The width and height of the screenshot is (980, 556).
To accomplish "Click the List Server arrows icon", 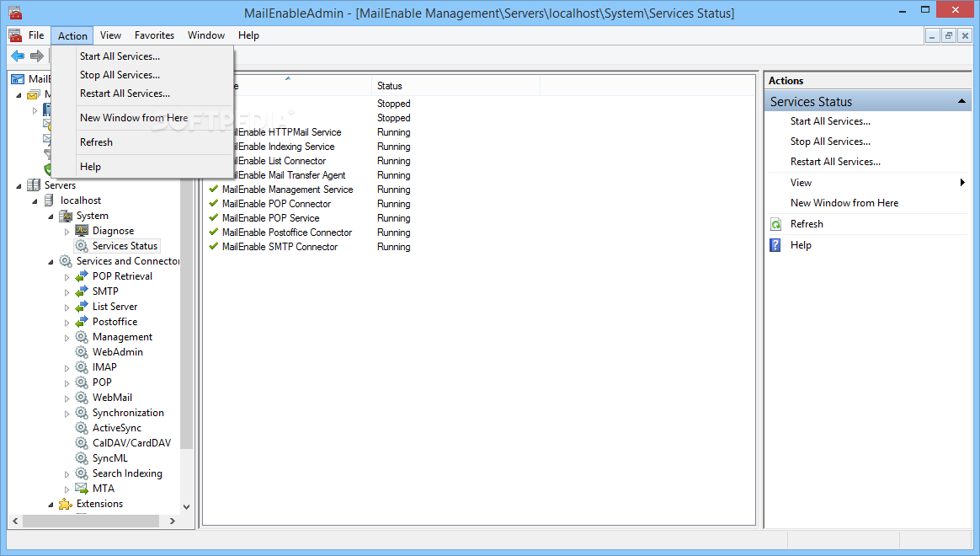I will (x=82, y=307).
